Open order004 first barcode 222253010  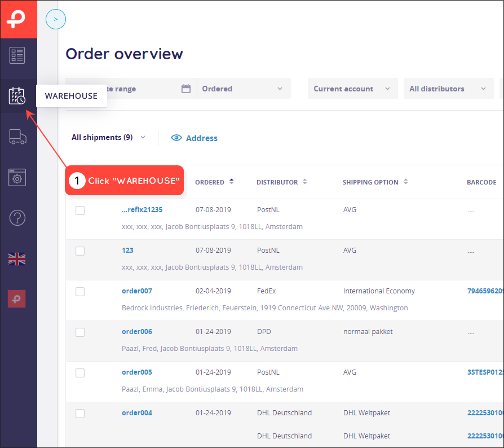point(485,412)
